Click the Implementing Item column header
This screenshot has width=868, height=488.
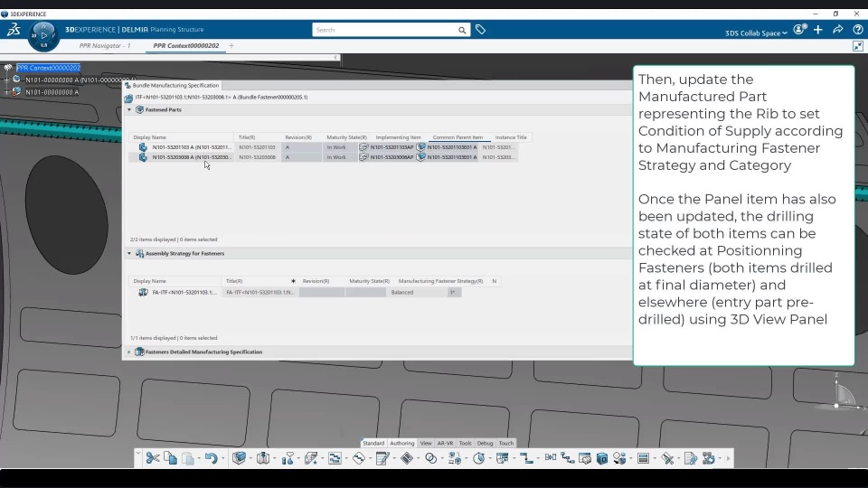[399, 137]
